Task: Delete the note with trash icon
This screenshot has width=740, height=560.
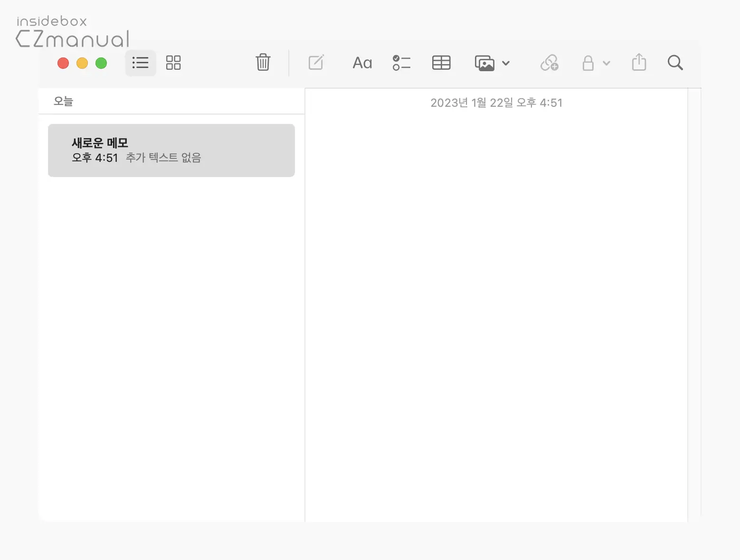Action: (263, 63)
